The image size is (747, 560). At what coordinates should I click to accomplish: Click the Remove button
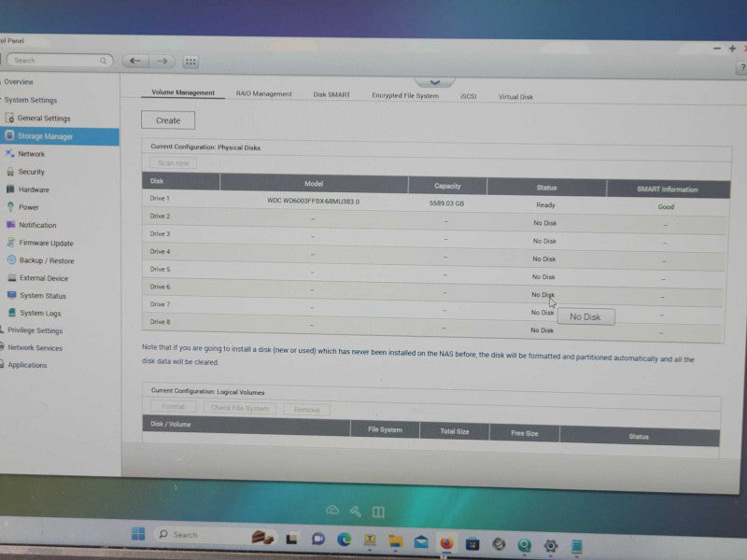306,410
